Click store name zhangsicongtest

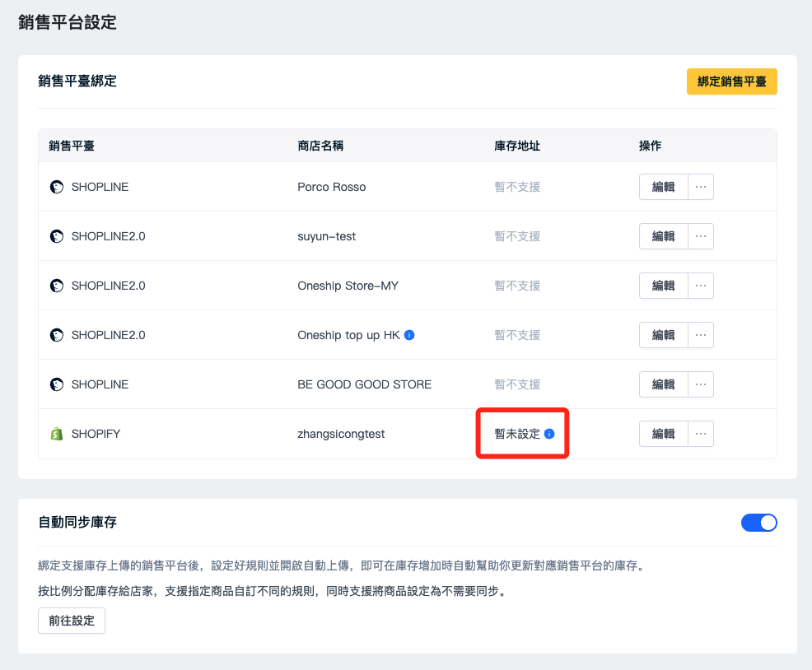point(341,434)
